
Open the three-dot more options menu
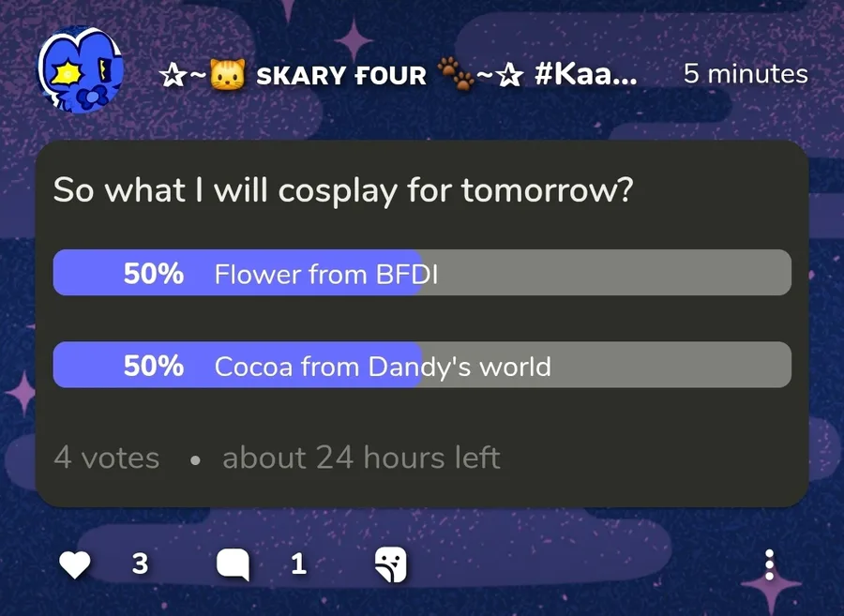(x=769, y=564)
